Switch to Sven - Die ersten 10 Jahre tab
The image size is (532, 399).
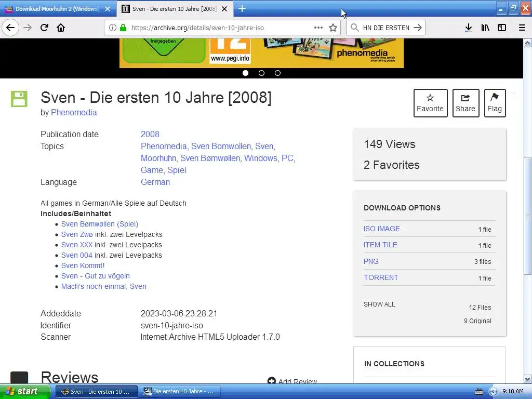(x=175, y=9)
